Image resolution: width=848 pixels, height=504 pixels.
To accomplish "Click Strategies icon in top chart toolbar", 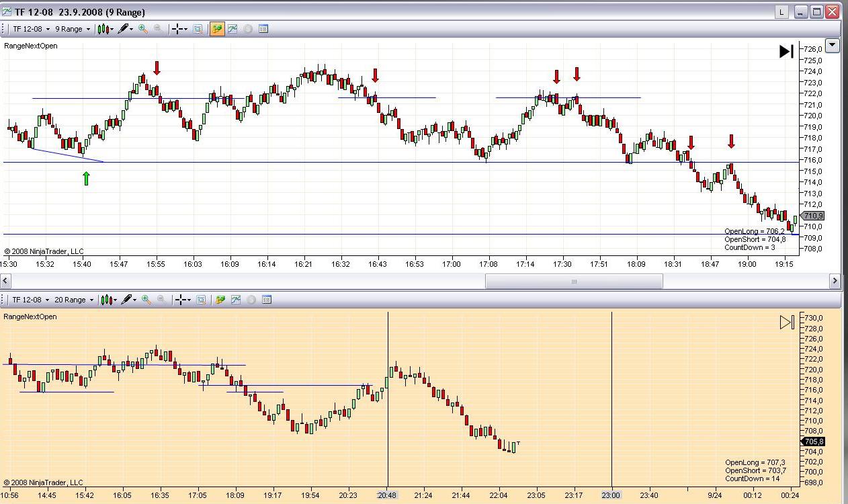I will point(248,29).
